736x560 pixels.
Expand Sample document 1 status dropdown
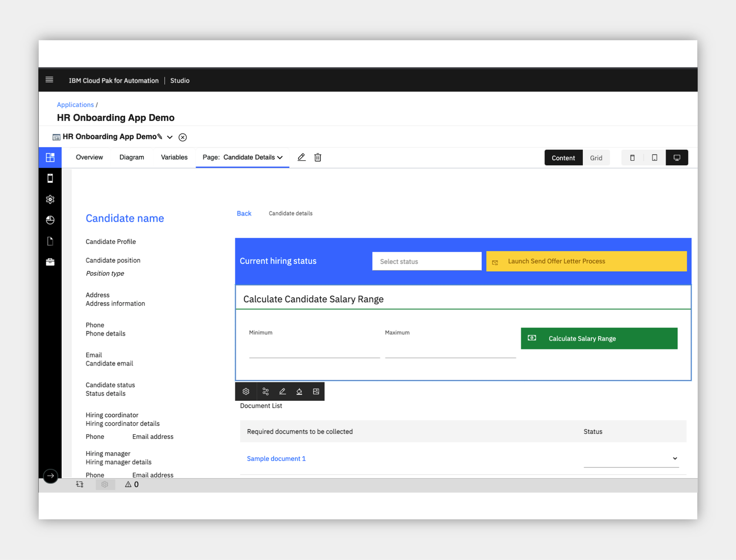click(631, 459)
